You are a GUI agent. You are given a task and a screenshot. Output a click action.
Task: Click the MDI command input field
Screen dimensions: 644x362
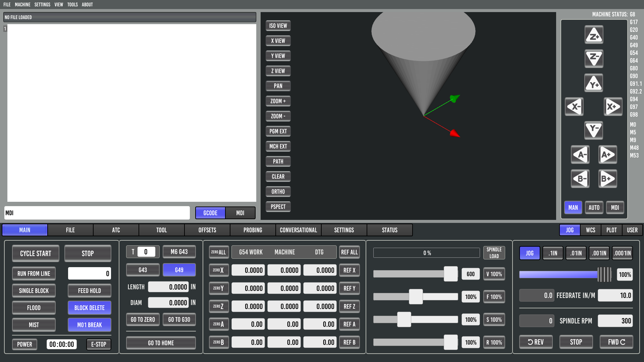coord(97,213)
